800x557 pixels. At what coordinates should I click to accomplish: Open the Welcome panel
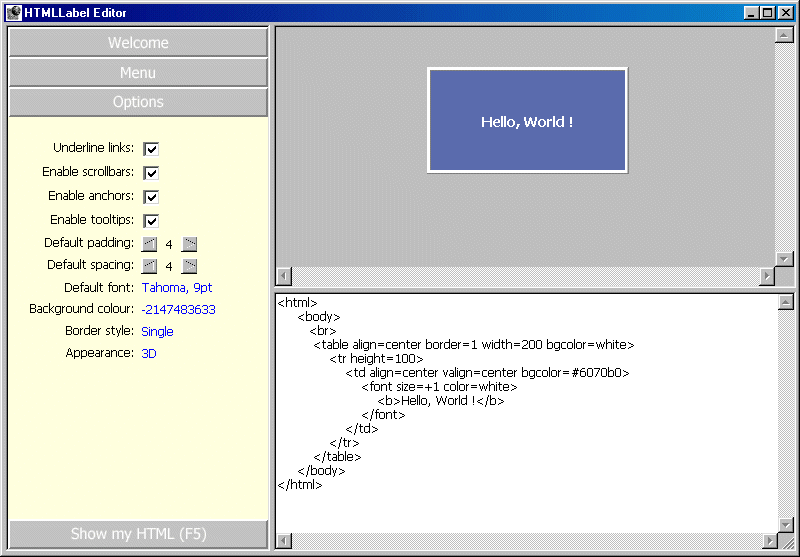[138, 42]
